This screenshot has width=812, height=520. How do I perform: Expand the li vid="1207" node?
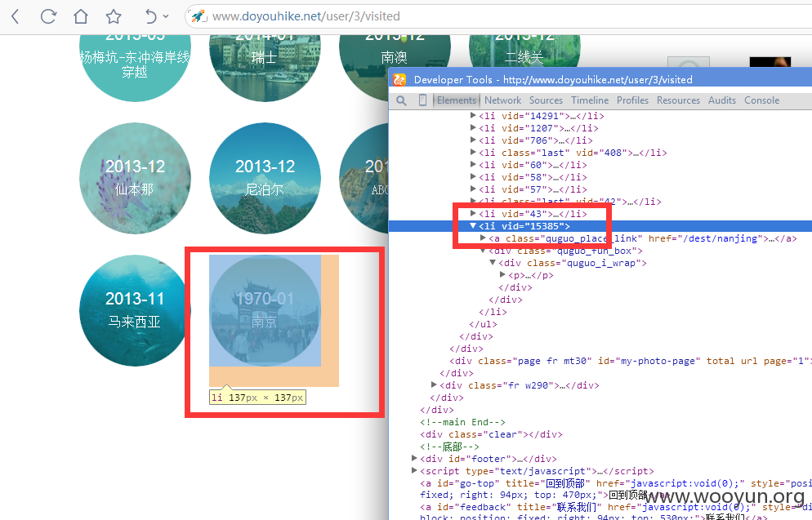(x=473, y=128)
